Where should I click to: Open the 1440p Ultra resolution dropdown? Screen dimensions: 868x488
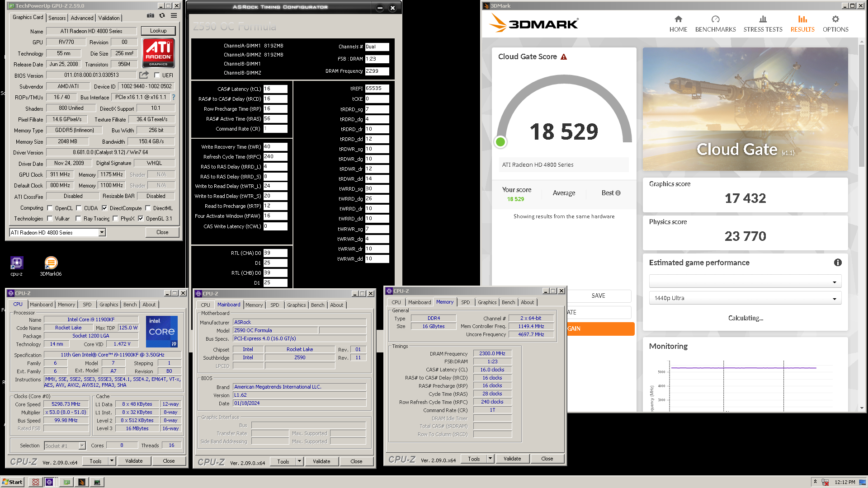(745, 298)
